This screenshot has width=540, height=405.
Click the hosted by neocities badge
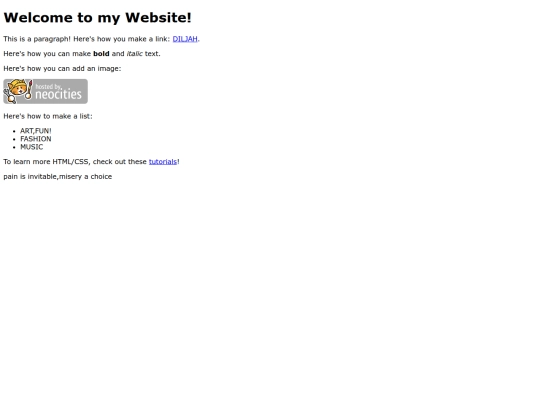tap(45, 91)
